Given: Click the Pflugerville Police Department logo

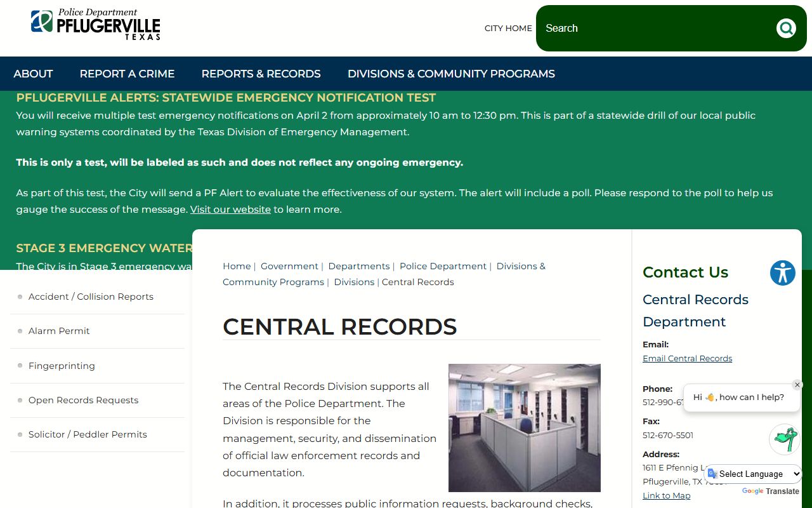Looking at the screenshot, I should [95, 25].
